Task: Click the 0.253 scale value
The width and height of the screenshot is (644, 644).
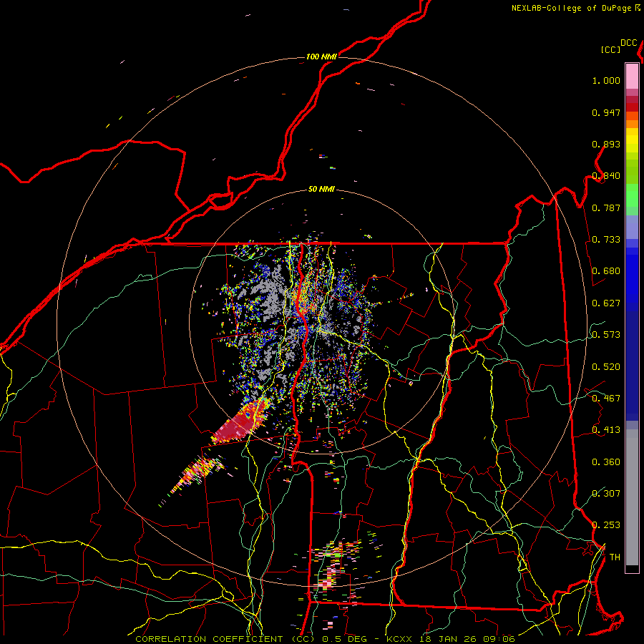Action: pos(606,525)
